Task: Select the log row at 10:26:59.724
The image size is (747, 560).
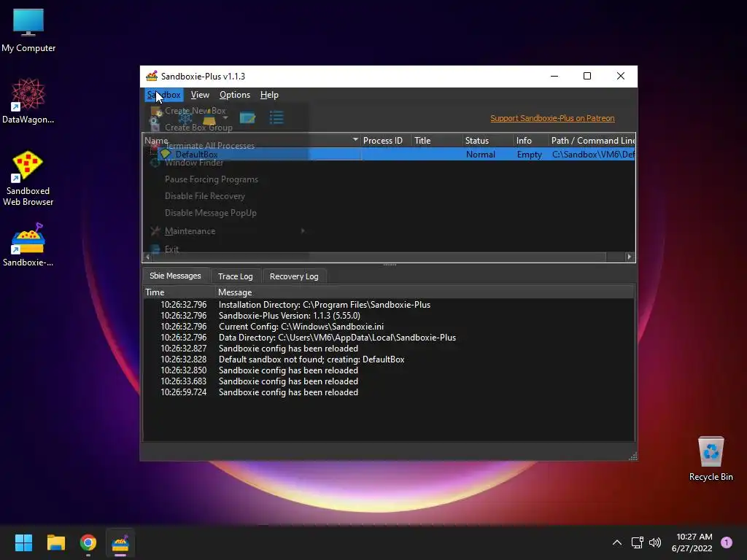Action: point(288,392)
